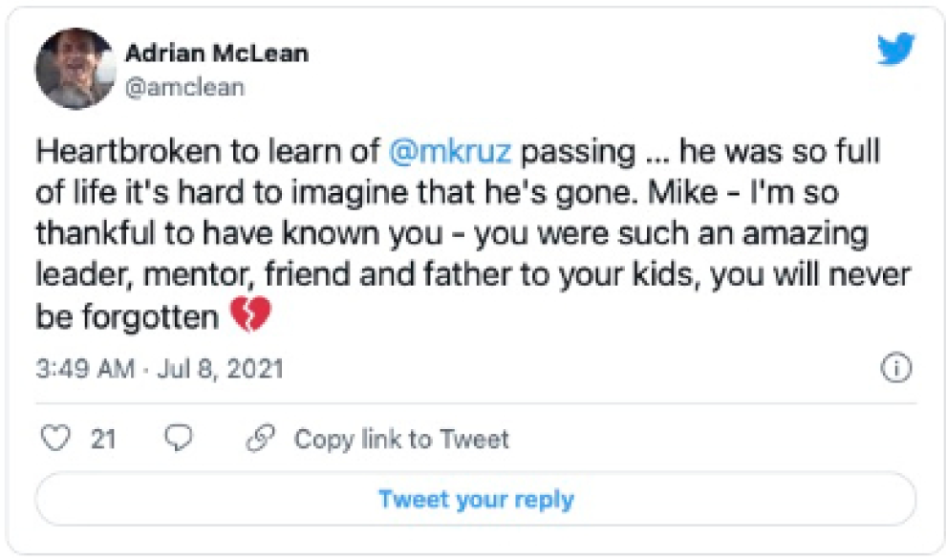
Task: Click the Adrian McLean display name
Action: tap(217, 53)
